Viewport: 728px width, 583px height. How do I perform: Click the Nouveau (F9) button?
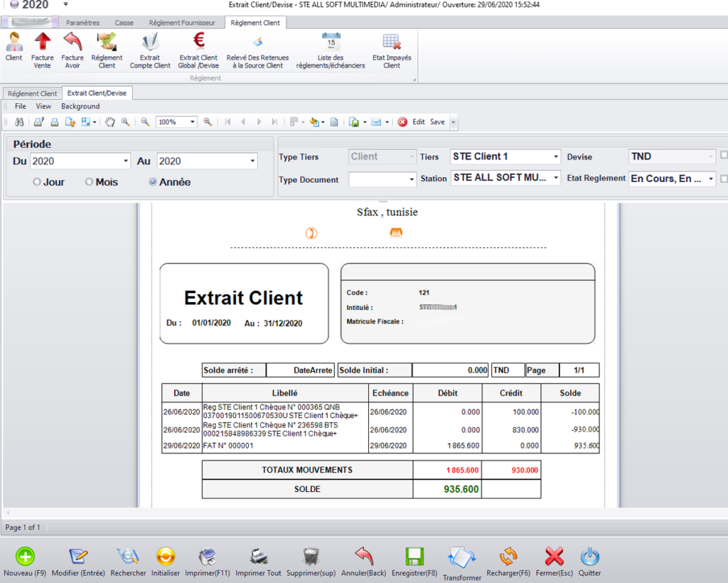coord(25,562)
